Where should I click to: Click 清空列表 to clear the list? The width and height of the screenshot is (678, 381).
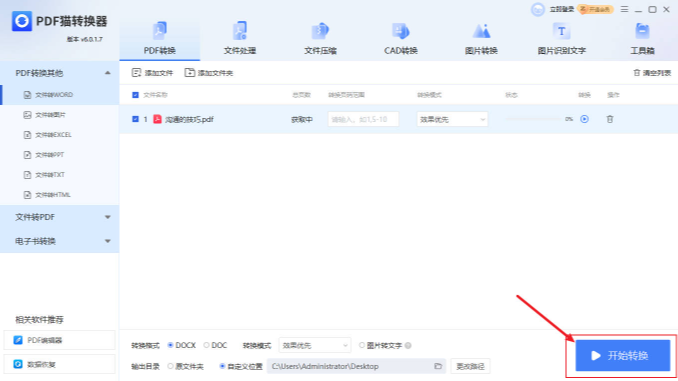point(652,73)
